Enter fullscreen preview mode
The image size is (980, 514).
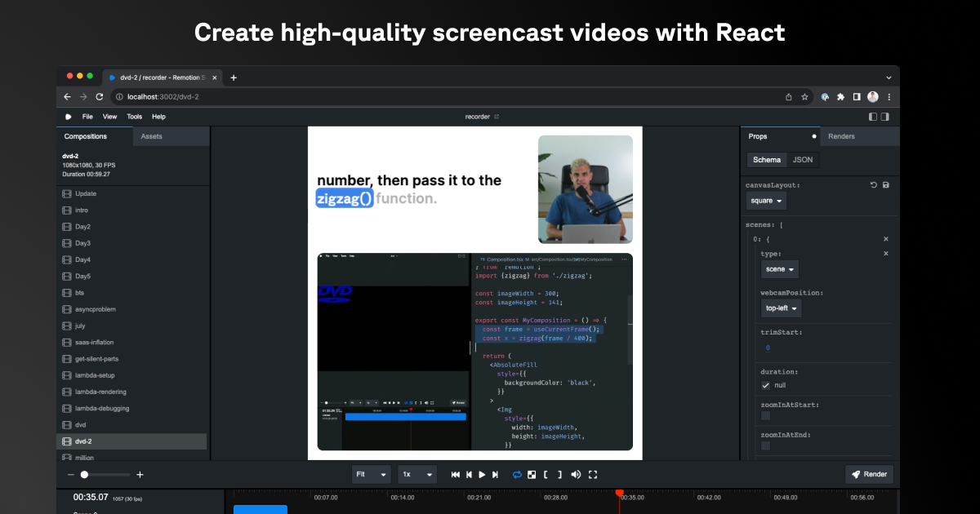[x=593, y=475]
